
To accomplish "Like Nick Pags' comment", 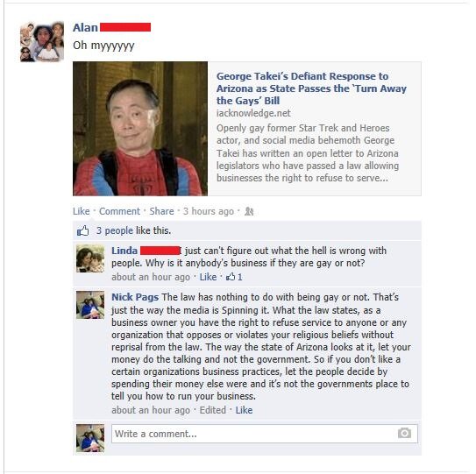I will coord(244,410).
